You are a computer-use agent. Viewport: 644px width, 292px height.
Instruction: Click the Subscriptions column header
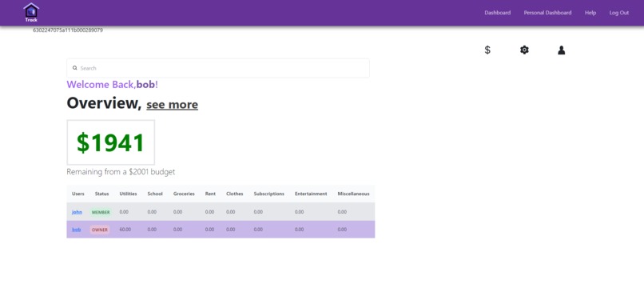pos(269,194)
